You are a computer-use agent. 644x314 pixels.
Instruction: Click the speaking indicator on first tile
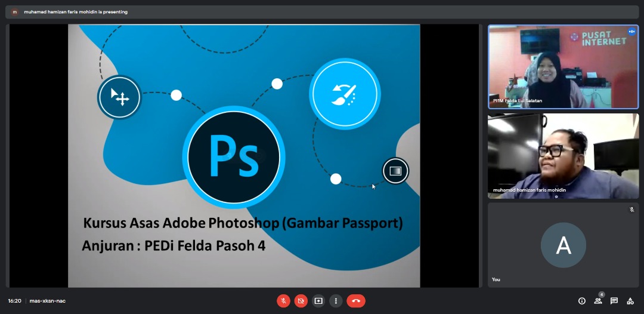pyautogui.click(x=631, y=32)
